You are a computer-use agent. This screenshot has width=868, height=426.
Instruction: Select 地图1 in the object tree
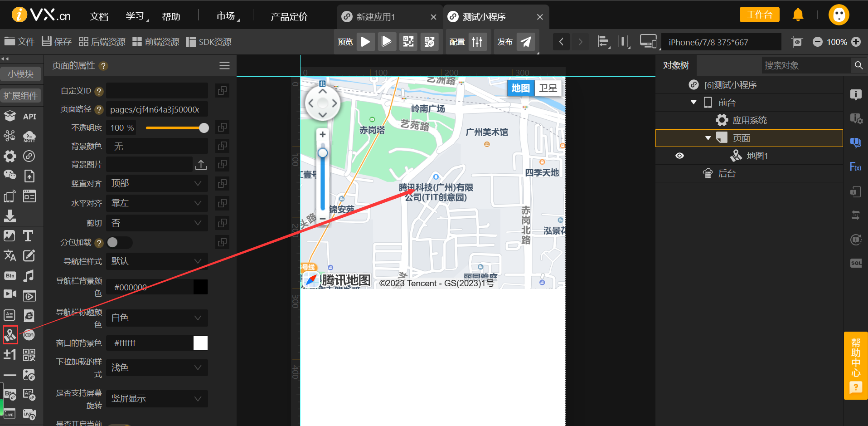749,156
